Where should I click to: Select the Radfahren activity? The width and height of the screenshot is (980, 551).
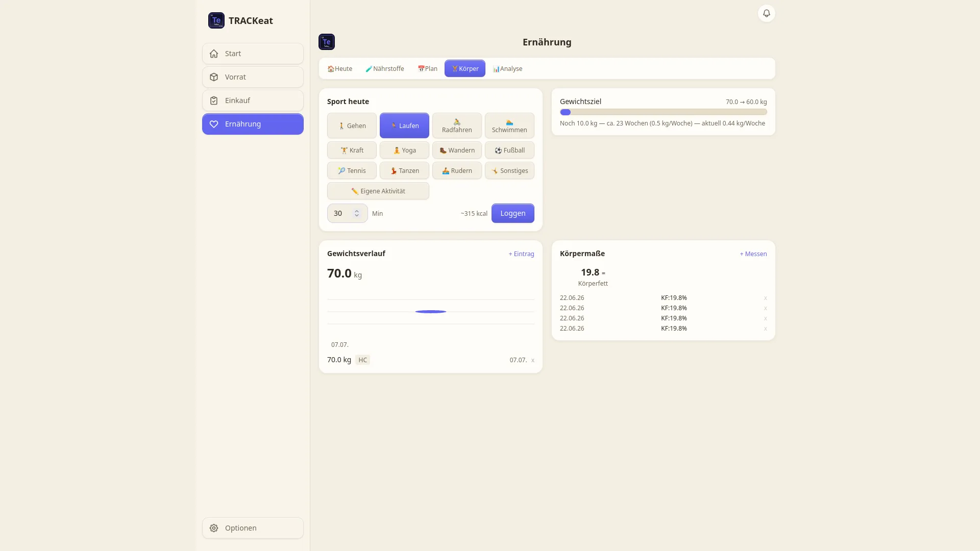click(x=457, y=126)
